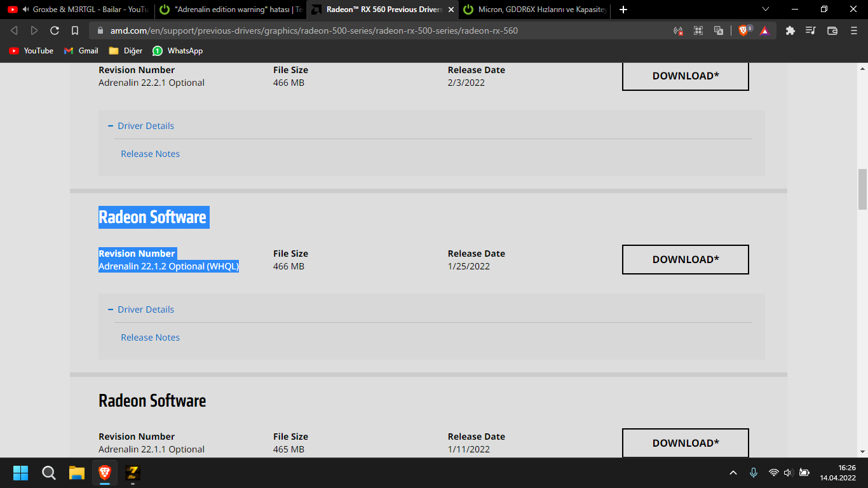The image size is (868, 488).
Task: Click the highlighted Radeon Software heading
Action: (153, 217)
